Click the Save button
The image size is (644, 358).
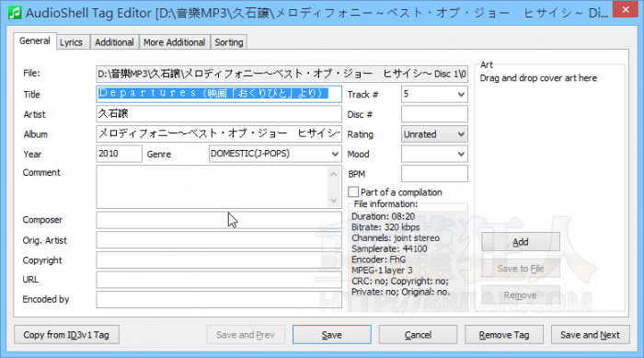coord(332,335)
